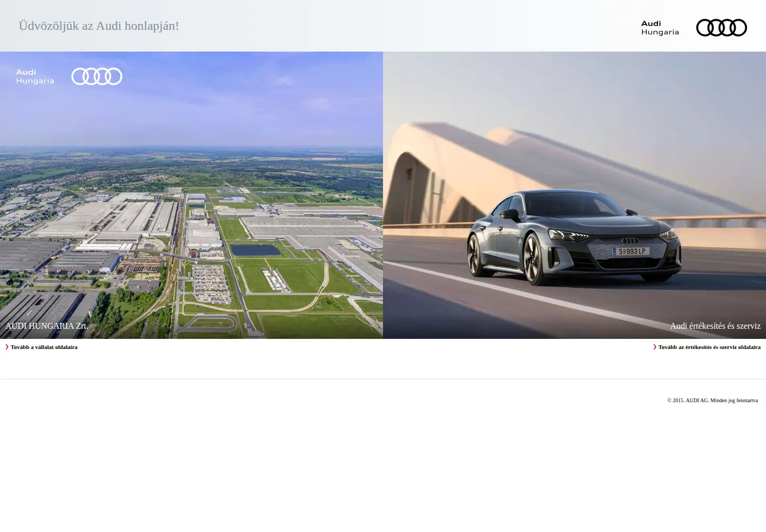Open the 'Tovább a vállalat oldalaira' link
Image resolution: width=766 pixels, height=532 pixels.
pyautogui.click(x=44, y=347)
